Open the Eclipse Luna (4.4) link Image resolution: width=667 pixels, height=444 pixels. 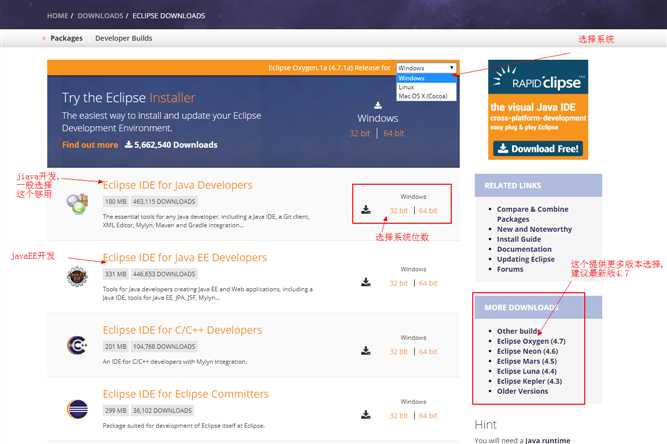[527, 371]
